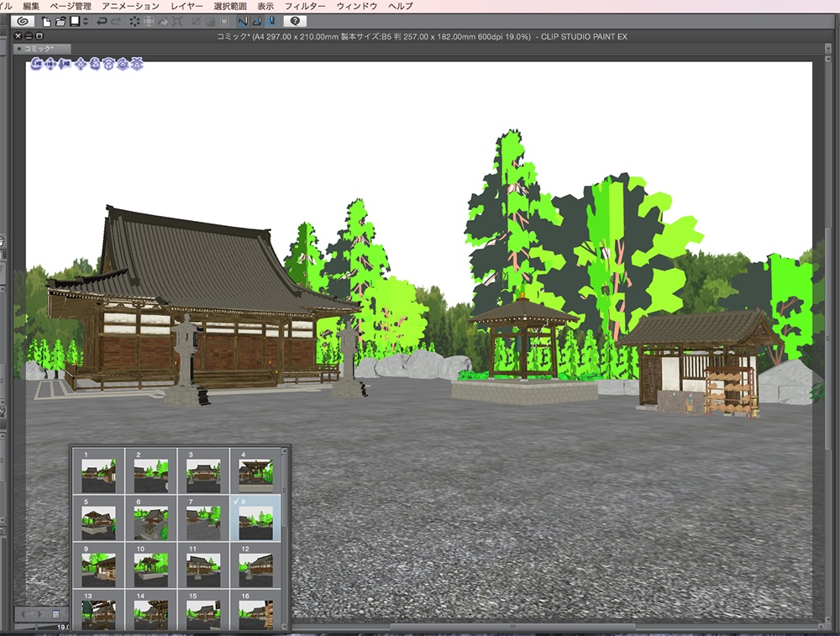This screenshot has height=636, width=840.
Task: Select the dolly camera 3D manipulator icon
Action: tap(64, 64)
